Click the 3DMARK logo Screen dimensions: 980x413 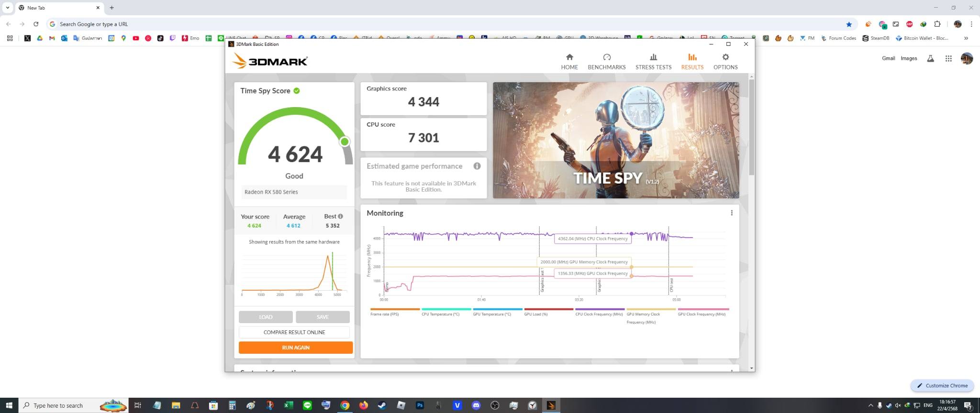(x=270, y=61)
